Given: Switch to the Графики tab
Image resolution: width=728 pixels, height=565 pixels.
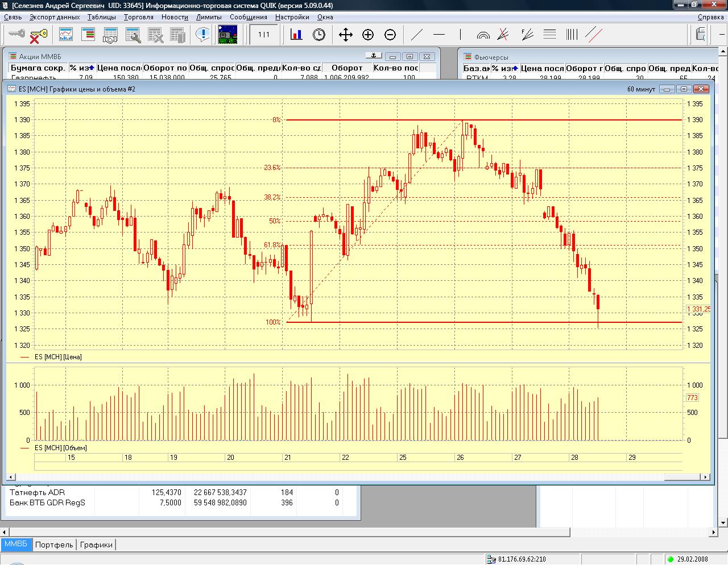Looking at the screenshot, I should 96,545.
